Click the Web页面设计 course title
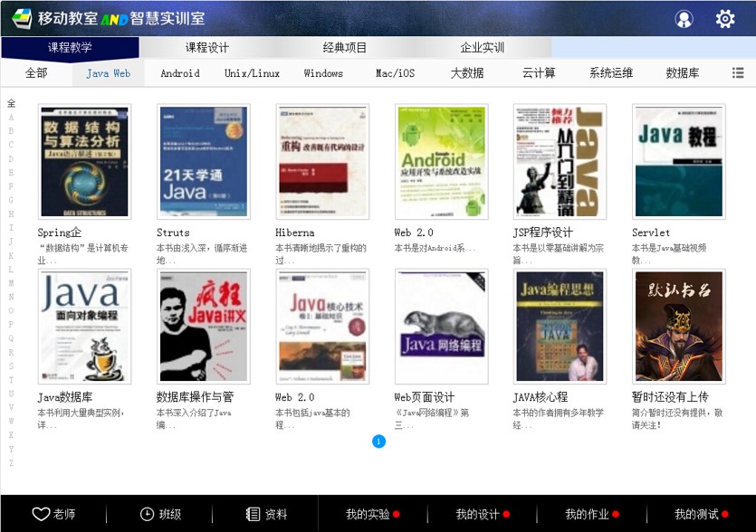The height and width of the screenshot is (532, 756). 425,397
